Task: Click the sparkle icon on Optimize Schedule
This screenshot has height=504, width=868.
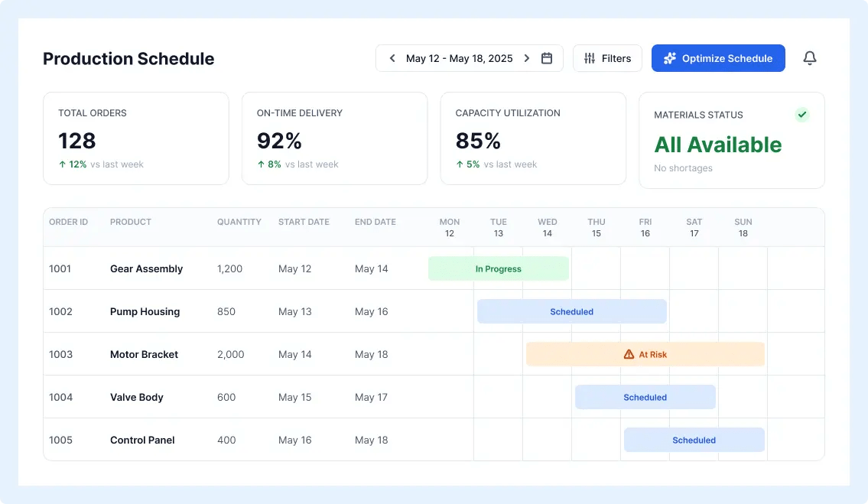Action: tap(670, 58)
